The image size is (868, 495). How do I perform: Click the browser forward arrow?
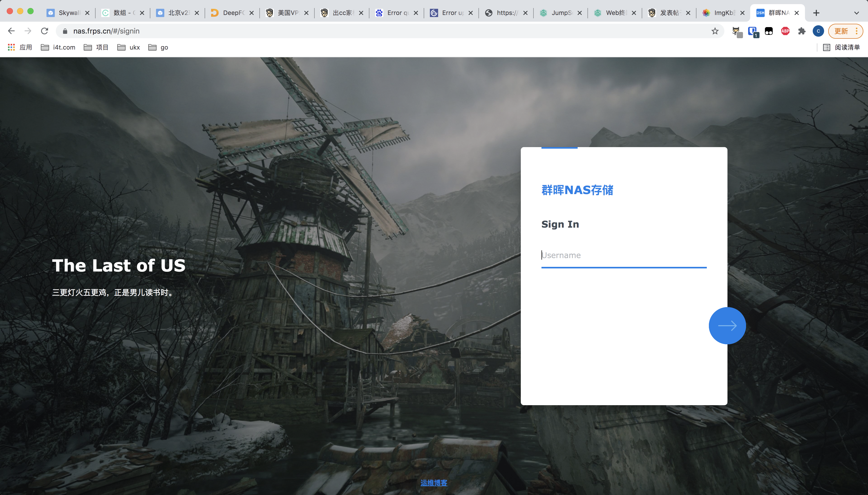(x=28, y=31)
